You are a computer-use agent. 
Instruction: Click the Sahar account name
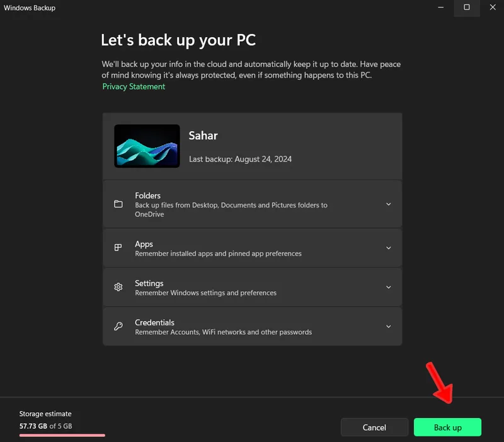203,136
